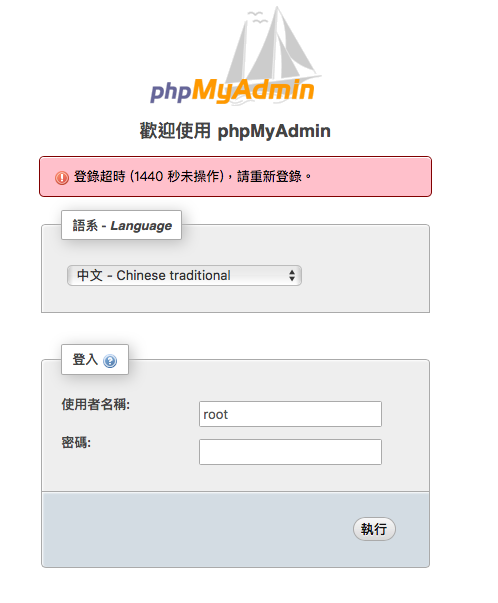Viewport: 498px width, 603px height.
Task: Click the 歡迎使用 phpMyAdmin heading
Action: pos(235,131)
